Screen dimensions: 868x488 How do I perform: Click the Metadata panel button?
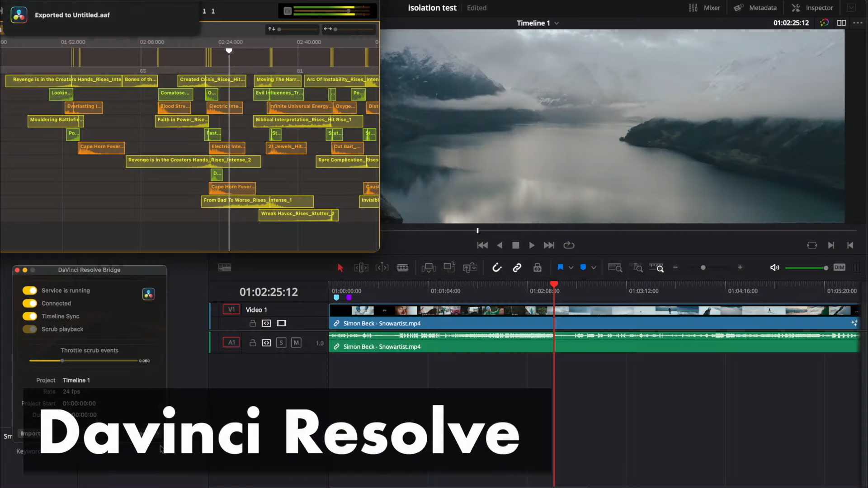(755, 8)
